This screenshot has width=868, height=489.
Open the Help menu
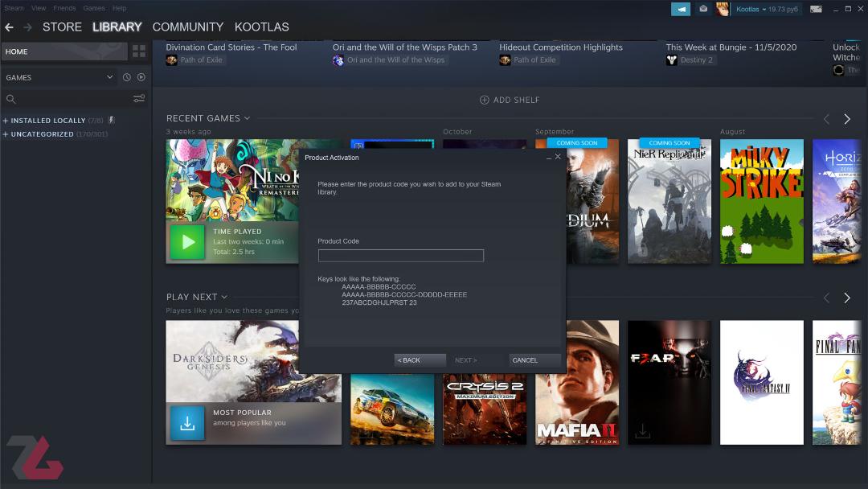pyautogui.click(x=120, y=8)
